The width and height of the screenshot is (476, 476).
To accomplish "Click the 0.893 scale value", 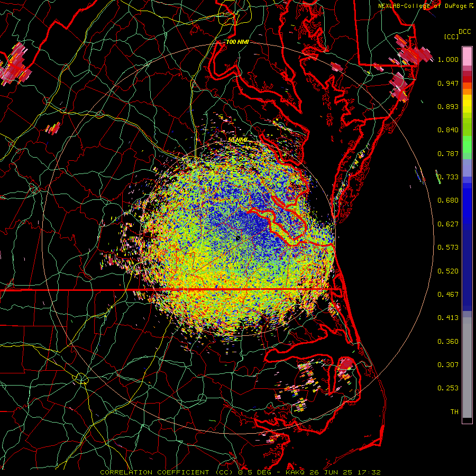I will [x=448, y=106].
